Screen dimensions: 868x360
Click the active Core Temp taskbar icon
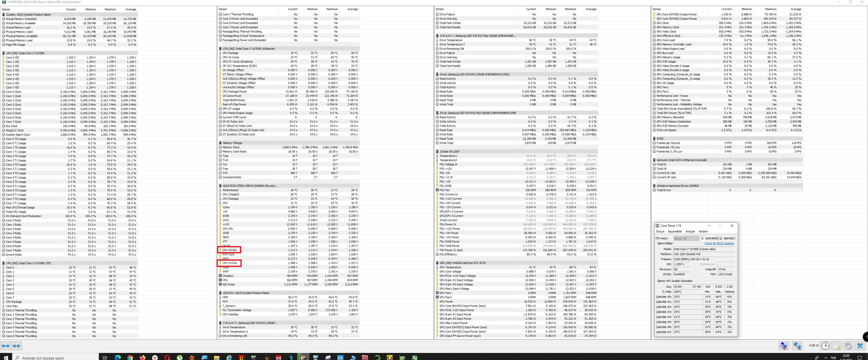pyautogui.click(x=303, y=357)
